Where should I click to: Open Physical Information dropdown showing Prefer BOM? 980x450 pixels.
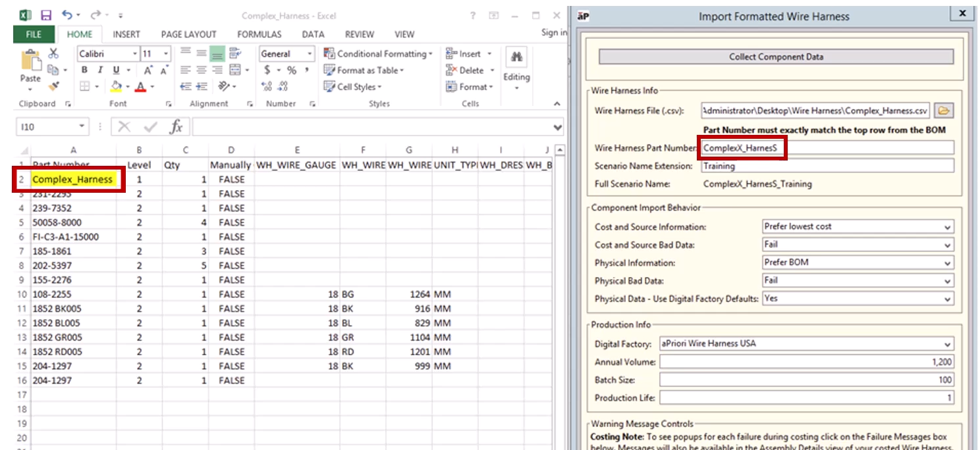point(857,262)
